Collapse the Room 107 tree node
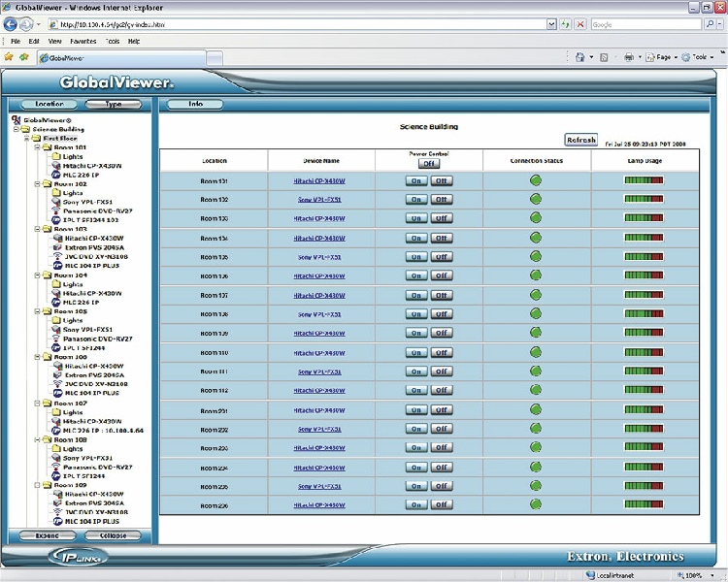The width and height of the screenshot is (728, 582). tap(37, 403)
